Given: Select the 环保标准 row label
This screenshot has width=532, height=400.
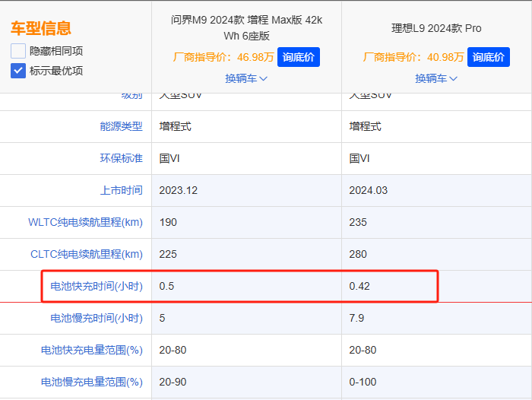Looking at the screenshot, I should tap(121, 158).
